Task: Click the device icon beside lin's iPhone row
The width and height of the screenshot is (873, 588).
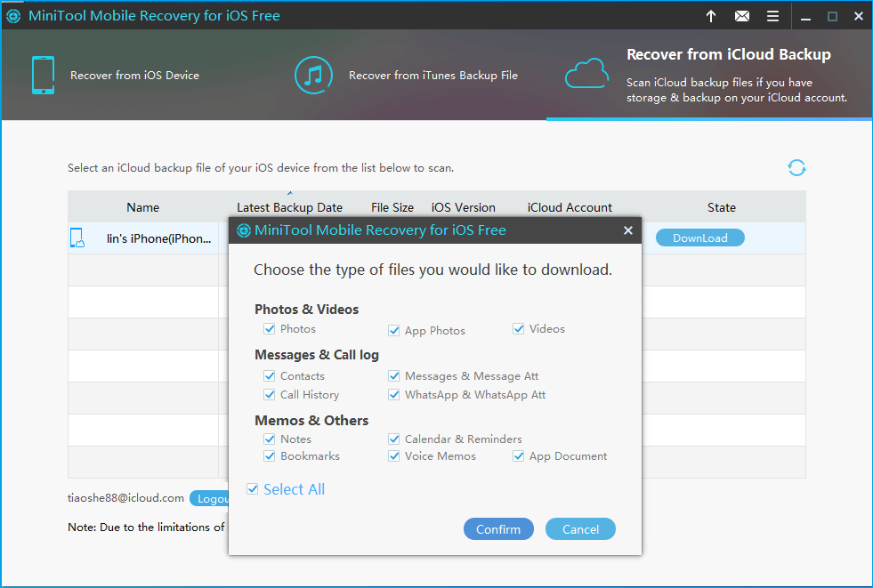Action: pos(77,238)
